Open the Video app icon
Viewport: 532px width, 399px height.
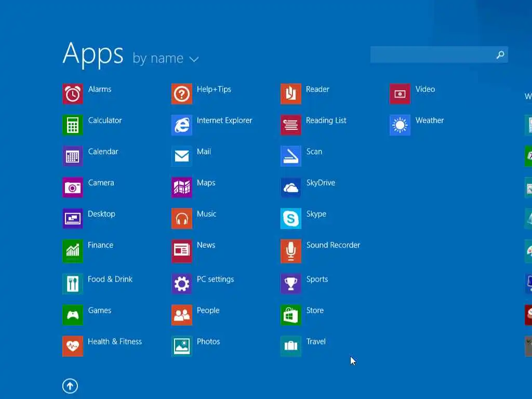[400, 94]
